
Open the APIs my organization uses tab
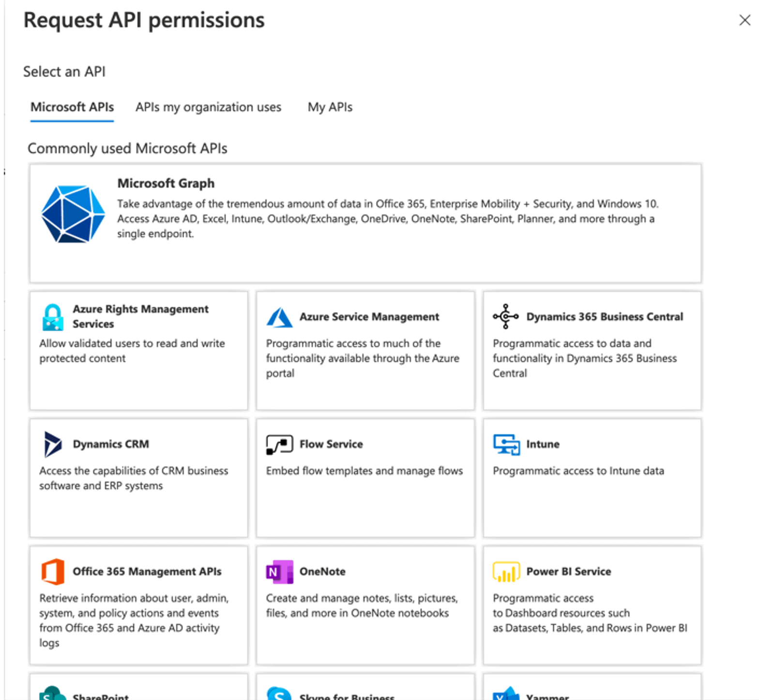click(x=208, y=107)
